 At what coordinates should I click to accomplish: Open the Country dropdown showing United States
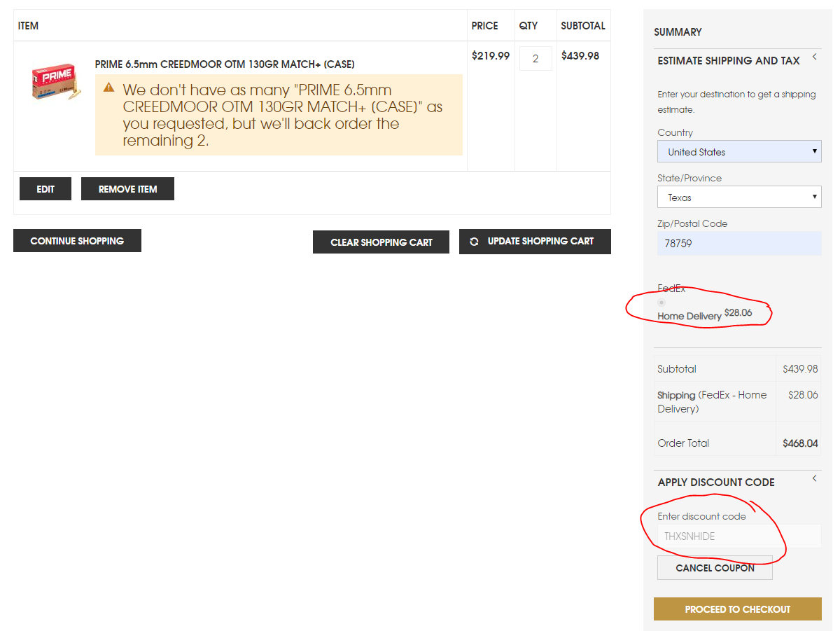739,152
